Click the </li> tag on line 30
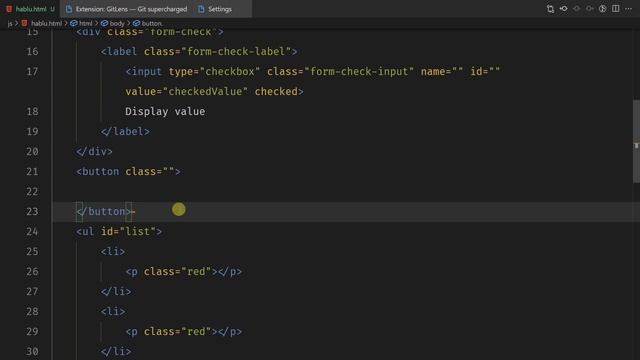This screenshot has height=360, width=640. click(x=116, y=351)
